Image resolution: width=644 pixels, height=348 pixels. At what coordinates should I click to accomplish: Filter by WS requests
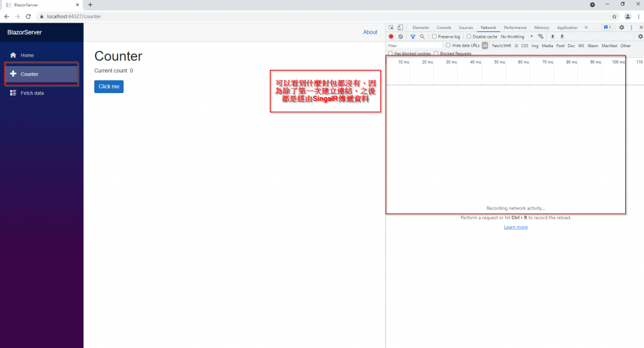(580, 45)
